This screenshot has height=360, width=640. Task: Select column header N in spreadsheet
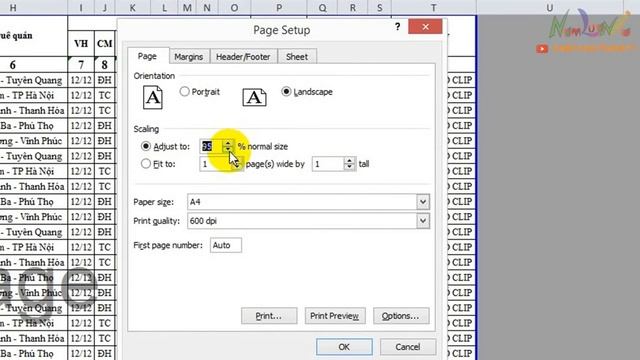(x=207, y=7)
